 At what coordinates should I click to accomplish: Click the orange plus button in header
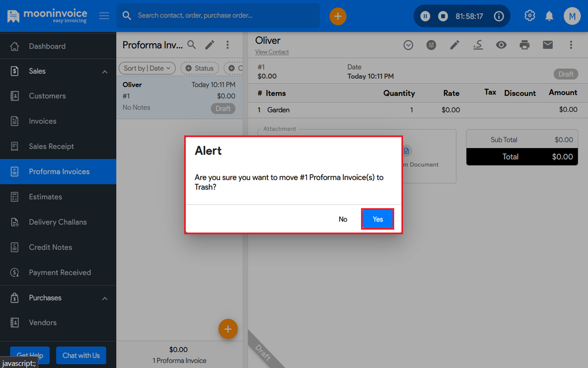point(338,16)
